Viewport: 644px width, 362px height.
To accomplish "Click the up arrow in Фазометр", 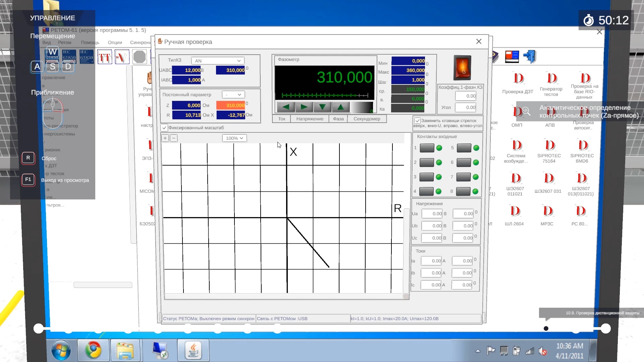I will pyautogui.click(x=340, y=107).
